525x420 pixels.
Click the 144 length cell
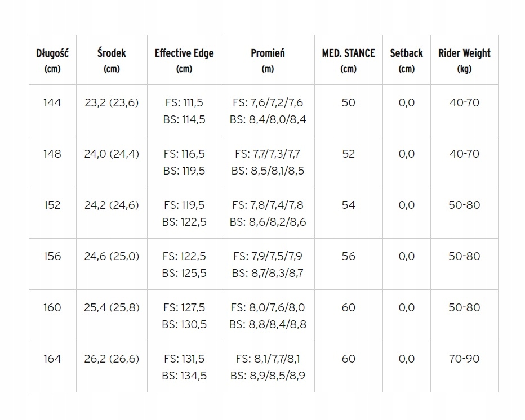(52, 102)
